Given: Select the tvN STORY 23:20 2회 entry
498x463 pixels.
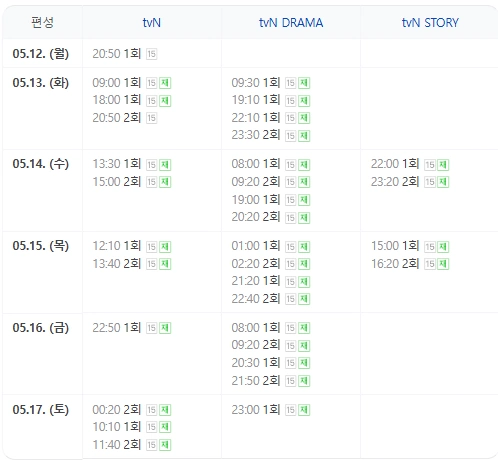Looking at the screenshot, I should coord(410,182).
